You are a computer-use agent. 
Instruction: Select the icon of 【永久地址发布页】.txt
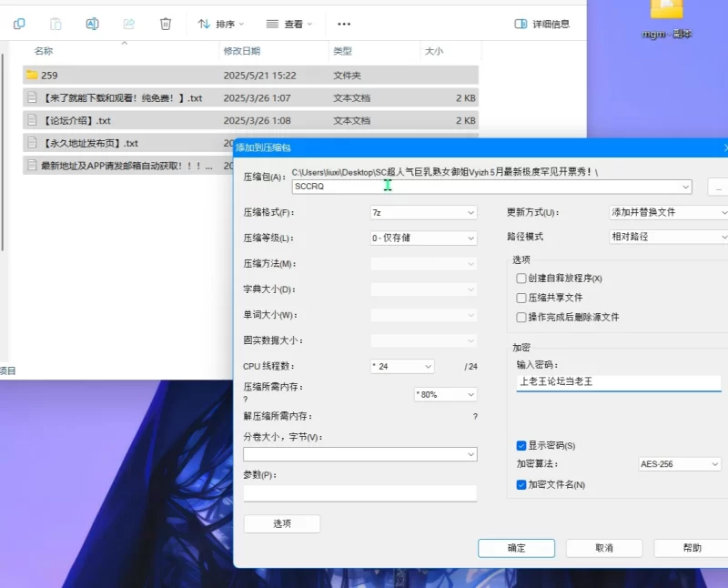click(x=32, y=143)
